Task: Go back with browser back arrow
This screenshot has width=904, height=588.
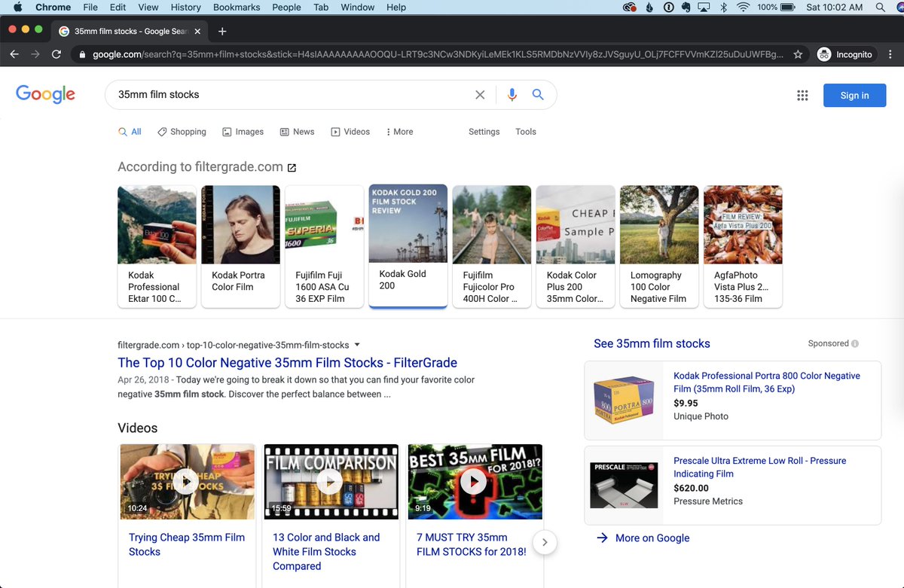Action: [x=14, y=54]
